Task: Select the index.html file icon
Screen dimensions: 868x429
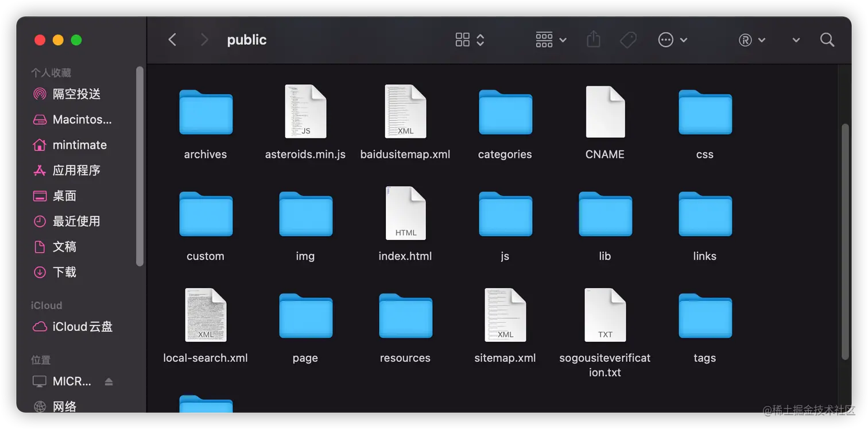Action: [405, 213]
